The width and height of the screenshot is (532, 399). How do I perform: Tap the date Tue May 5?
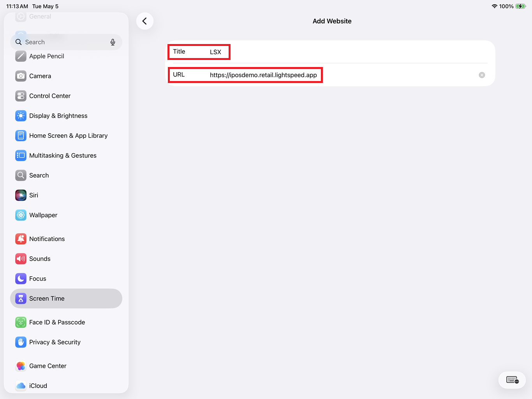(46, 6)
